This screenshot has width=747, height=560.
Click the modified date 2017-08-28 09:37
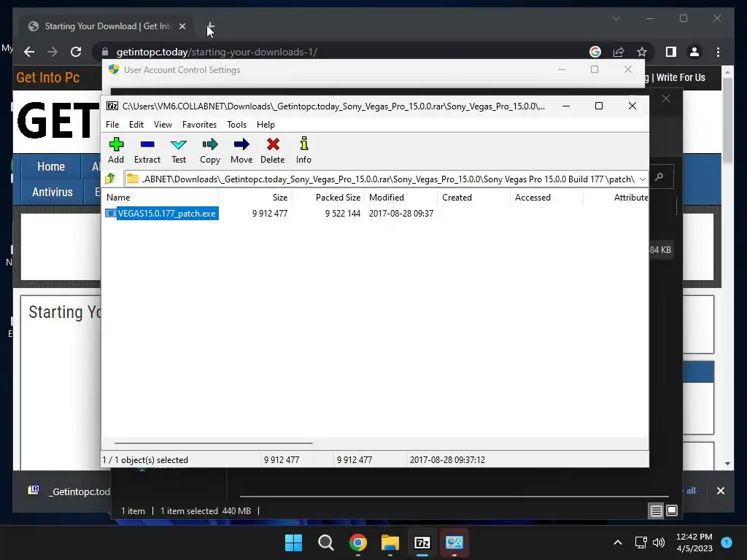coord(401,214)
